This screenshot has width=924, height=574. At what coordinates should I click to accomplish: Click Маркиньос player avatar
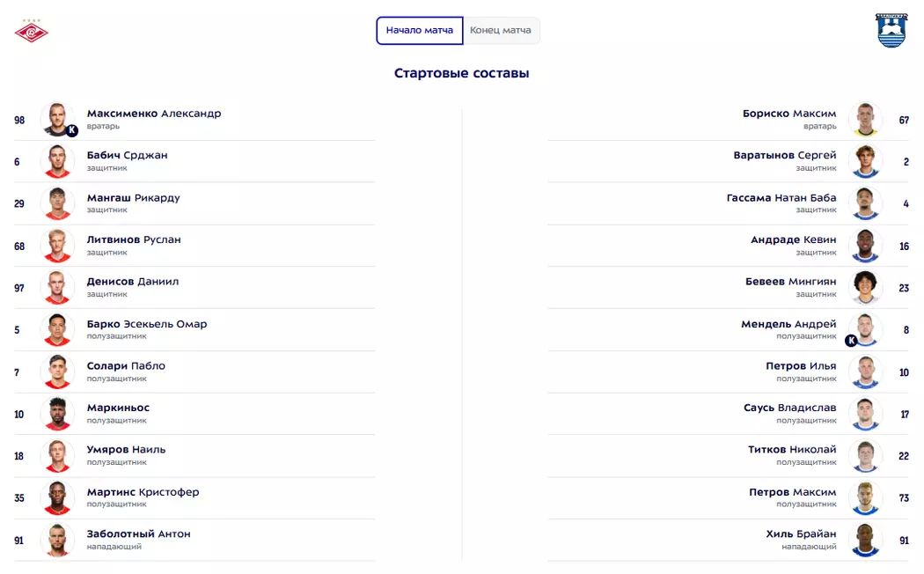[57, 414]
